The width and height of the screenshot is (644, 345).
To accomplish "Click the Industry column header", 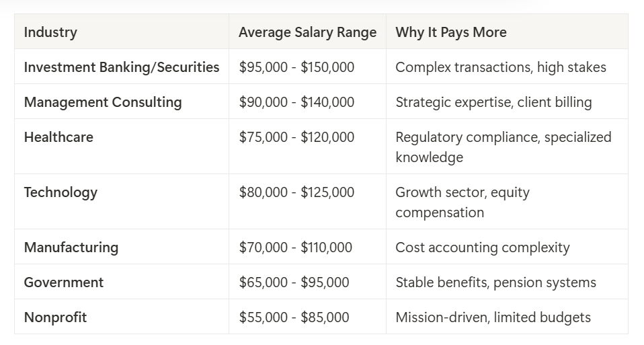I will pos(50,32).
